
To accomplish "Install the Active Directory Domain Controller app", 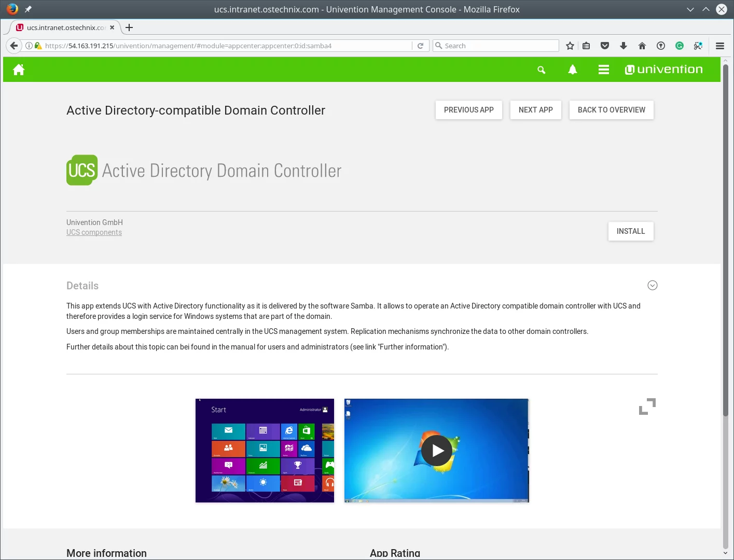I will coord(631,231).
